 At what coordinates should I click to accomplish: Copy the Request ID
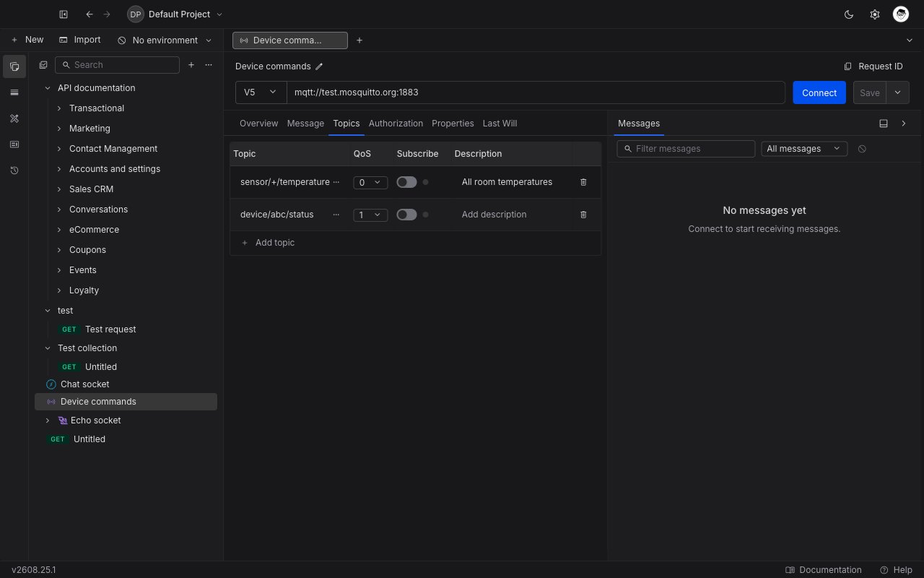coord(873,66)
